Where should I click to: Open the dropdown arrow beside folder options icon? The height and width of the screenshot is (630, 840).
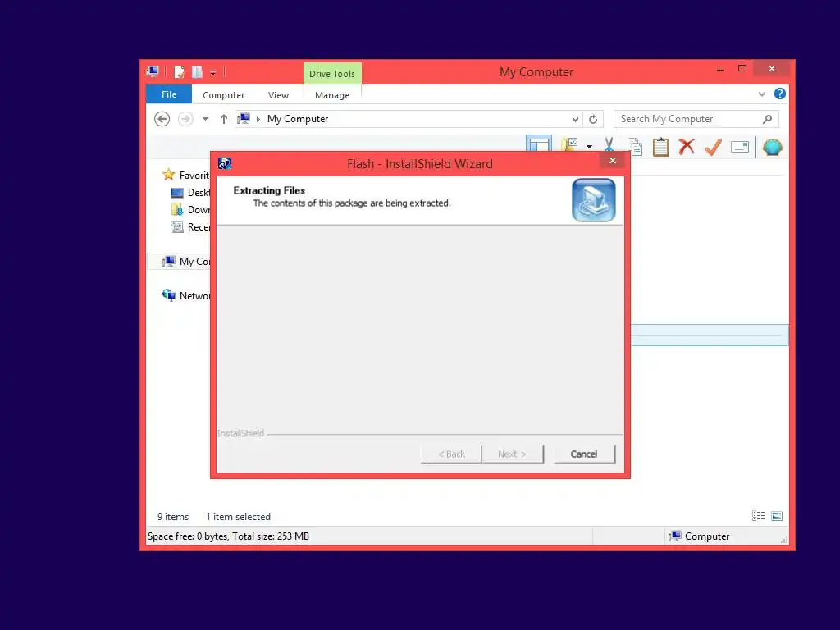589,146
